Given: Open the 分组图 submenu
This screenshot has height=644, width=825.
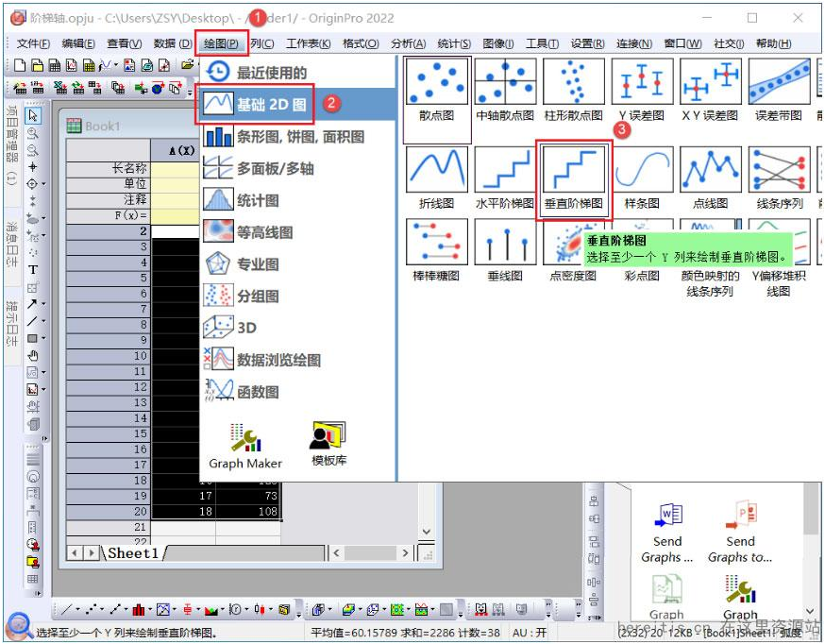Looking at the screenshot, I should click(297, 297).
